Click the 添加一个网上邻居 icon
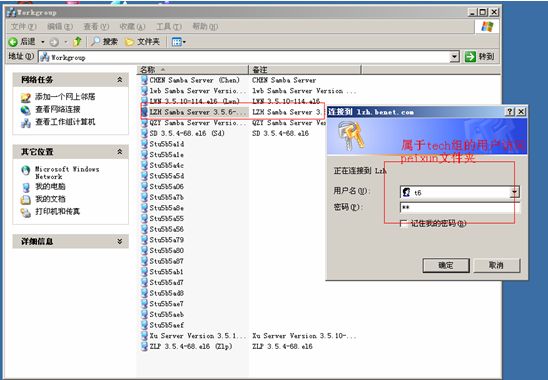 coord(26,98)
